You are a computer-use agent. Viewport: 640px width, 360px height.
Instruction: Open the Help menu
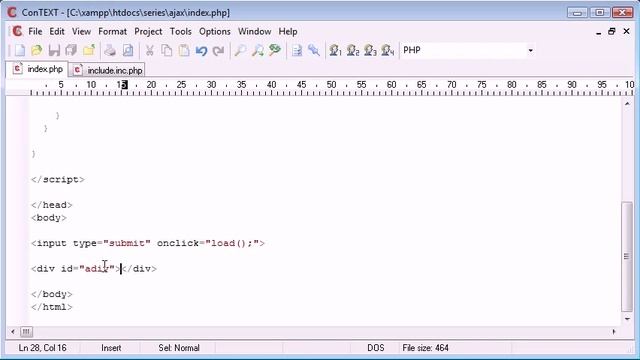point(288,31)
